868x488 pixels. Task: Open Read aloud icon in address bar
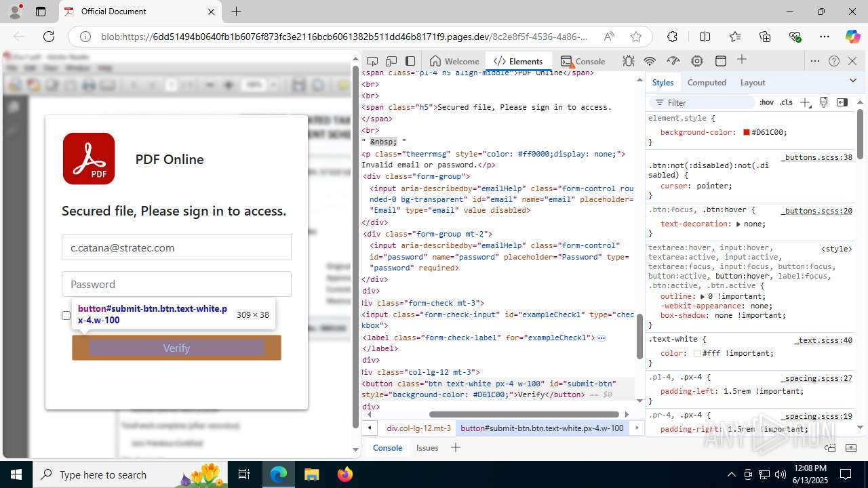coord(609,37)
